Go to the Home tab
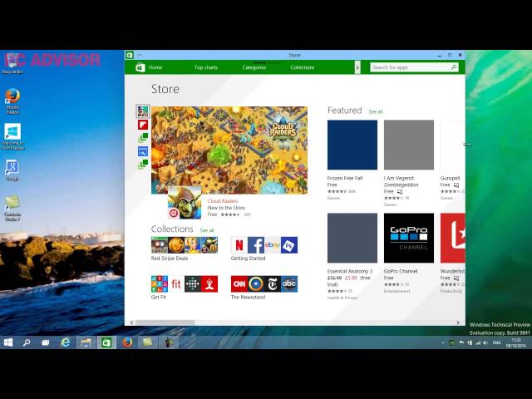Screen dimensions: 532x399 (x=155, y=67)
